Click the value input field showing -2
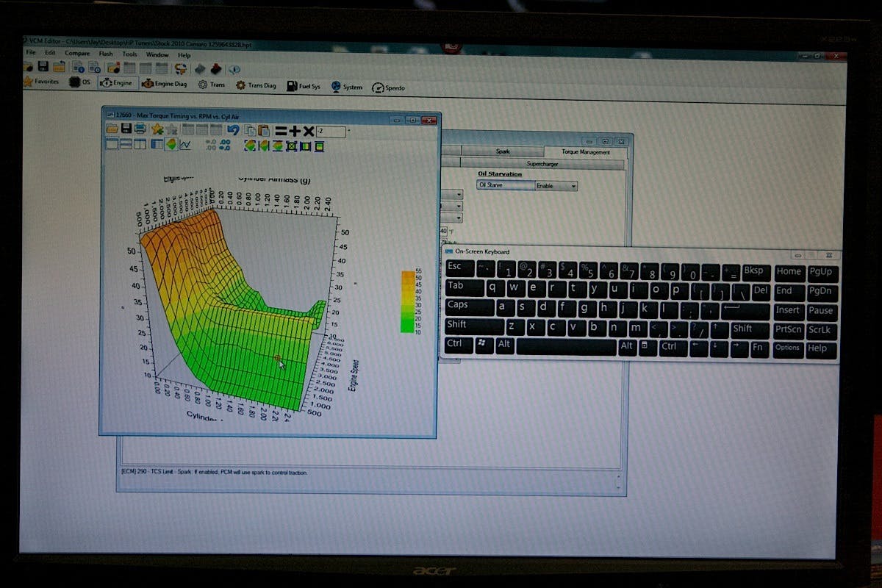Screen dimensions: 882x588 click(x=331, y=131)
